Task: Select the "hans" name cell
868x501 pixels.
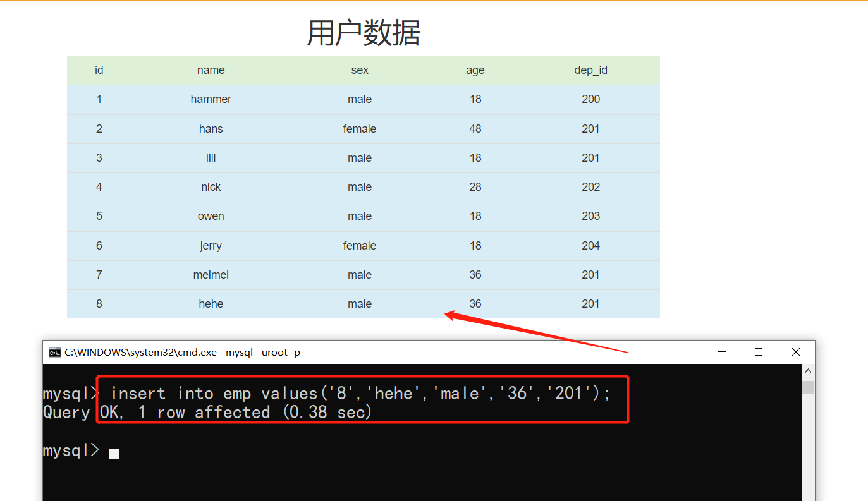Action: click(x=211, y=129)
